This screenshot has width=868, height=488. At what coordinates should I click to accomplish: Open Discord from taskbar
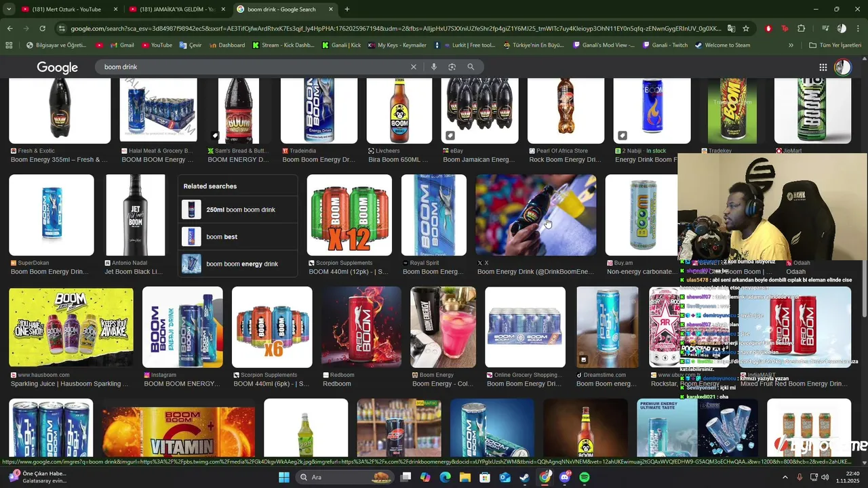coord(565,477)
